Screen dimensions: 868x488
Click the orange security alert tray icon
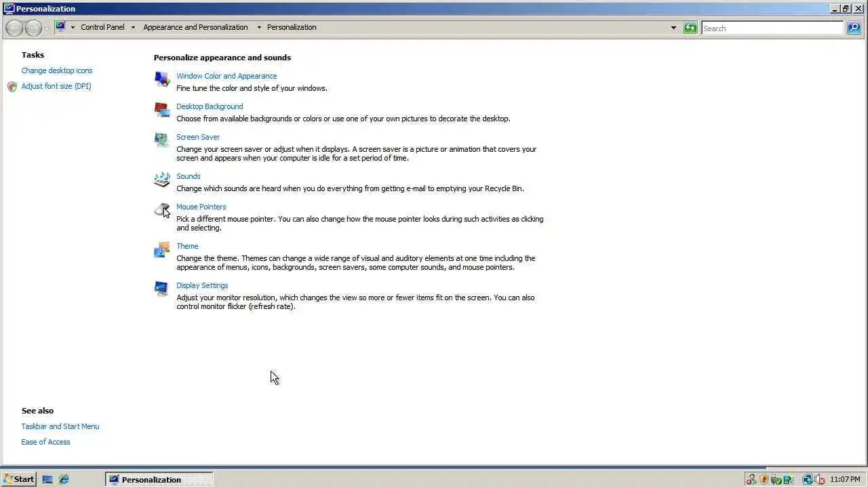tap(764, 479)
